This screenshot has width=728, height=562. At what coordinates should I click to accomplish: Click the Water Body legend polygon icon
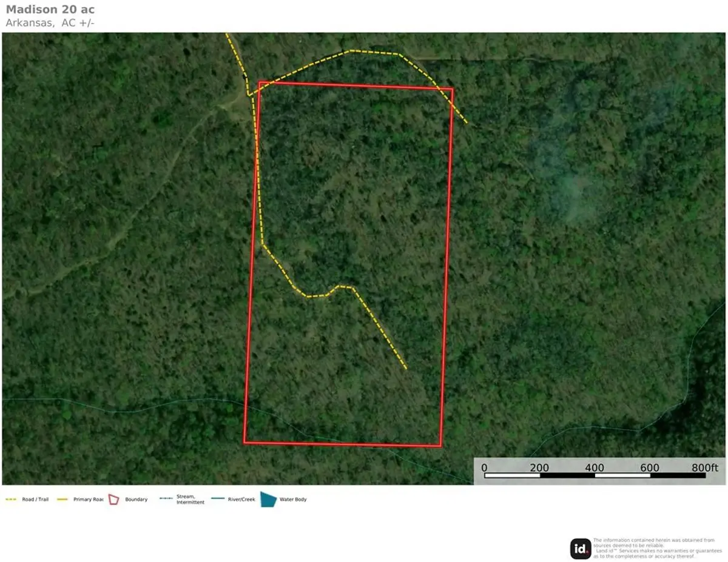click(x=268, y=499)
